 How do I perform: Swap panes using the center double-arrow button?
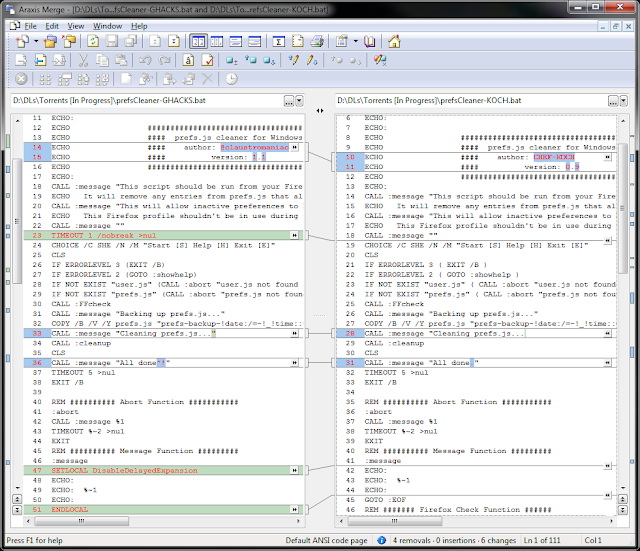pos(320,111)
